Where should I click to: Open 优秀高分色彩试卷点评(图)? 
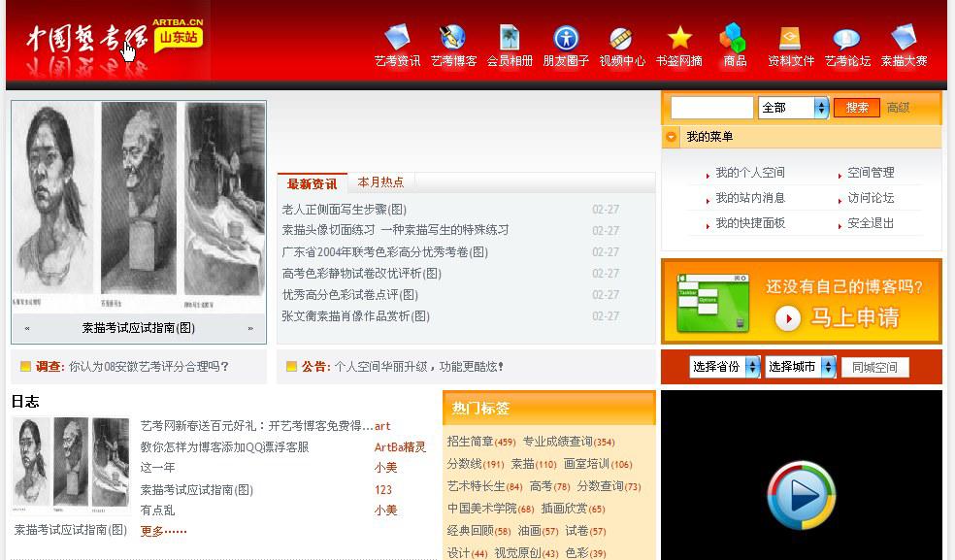[x=349, y=295]
